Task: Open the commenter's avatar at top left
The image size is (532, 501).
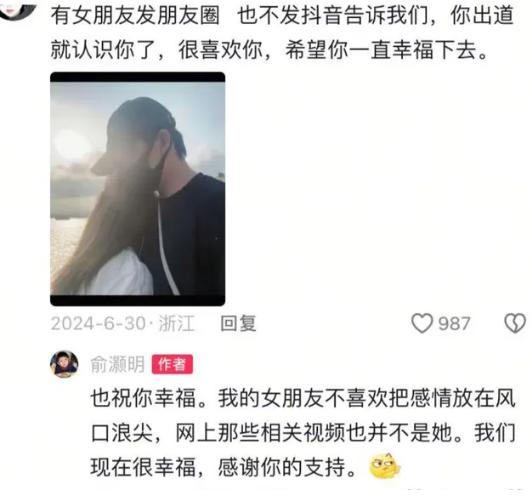Action: tap(17, 9)
